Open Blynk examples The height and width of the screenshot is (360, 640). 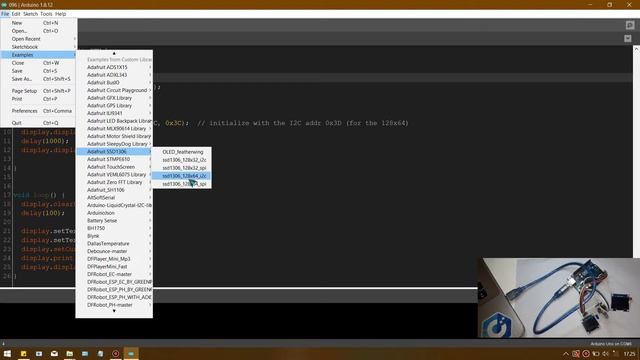tap(114, 236)
